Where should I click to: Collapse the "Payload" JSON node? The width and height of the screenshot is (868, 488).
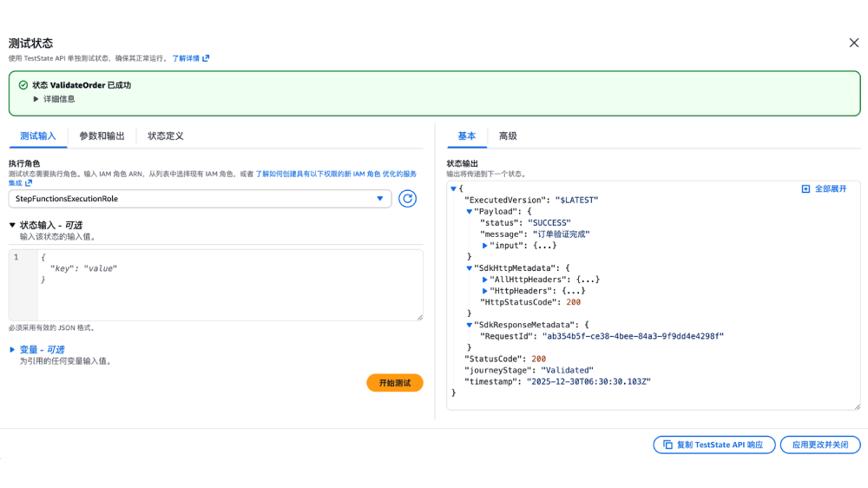(470, 211)
